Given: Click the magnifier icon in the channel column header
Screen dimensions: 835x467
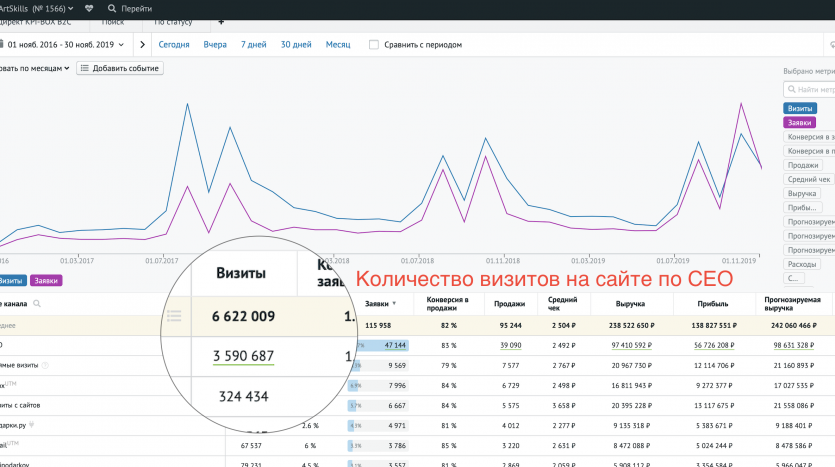Looking at the screenshot, I should click(37, 303).
